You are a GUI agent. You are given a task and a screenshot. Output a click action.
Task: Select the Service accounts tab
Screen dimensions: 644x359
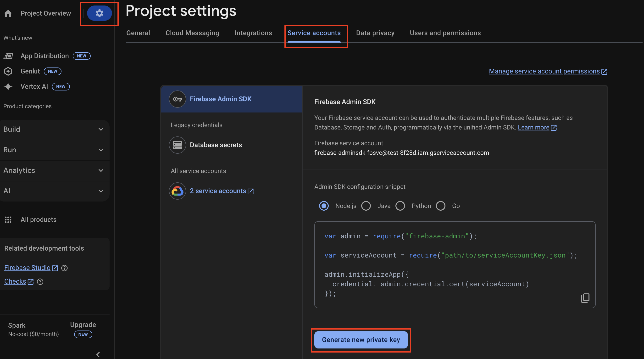(x=314, y=33)
